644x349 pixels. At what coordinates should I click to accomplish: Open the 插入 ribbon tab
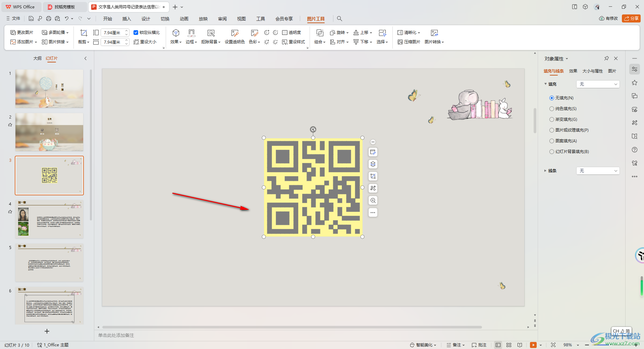click(x=126, y=19)
